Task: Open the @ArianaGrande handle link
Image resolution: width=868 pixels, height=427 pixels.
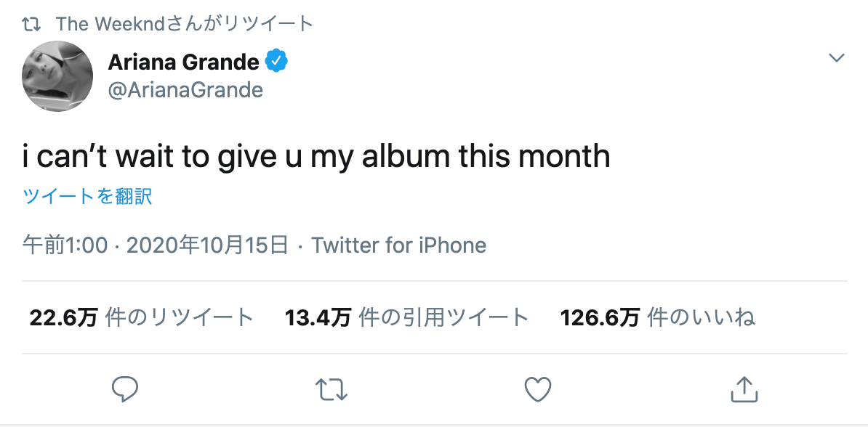Action: (x=185, y=90)
